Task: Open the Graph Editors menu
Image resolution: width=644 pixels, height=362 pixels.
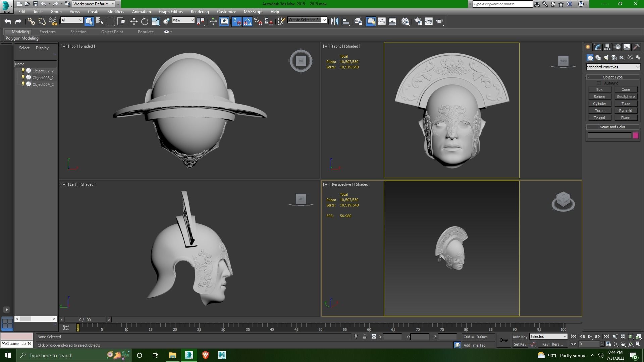Action: (x=171, y=12)
